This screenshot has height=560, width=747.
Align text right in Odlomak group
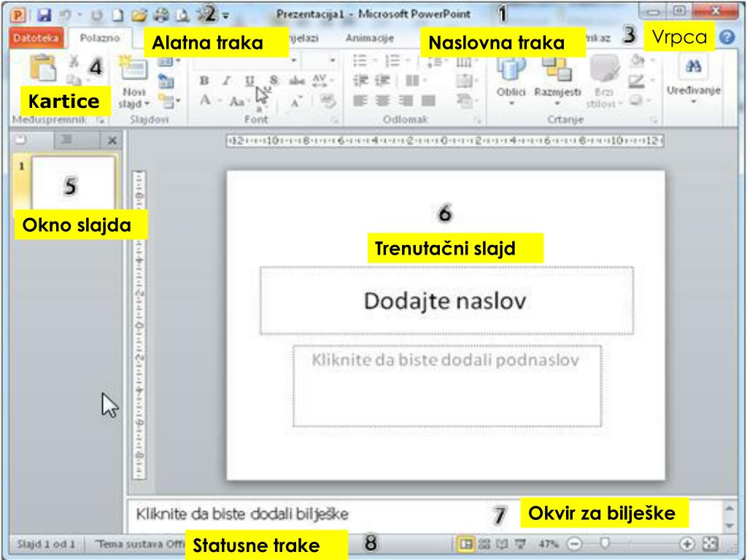pos(406,101)
